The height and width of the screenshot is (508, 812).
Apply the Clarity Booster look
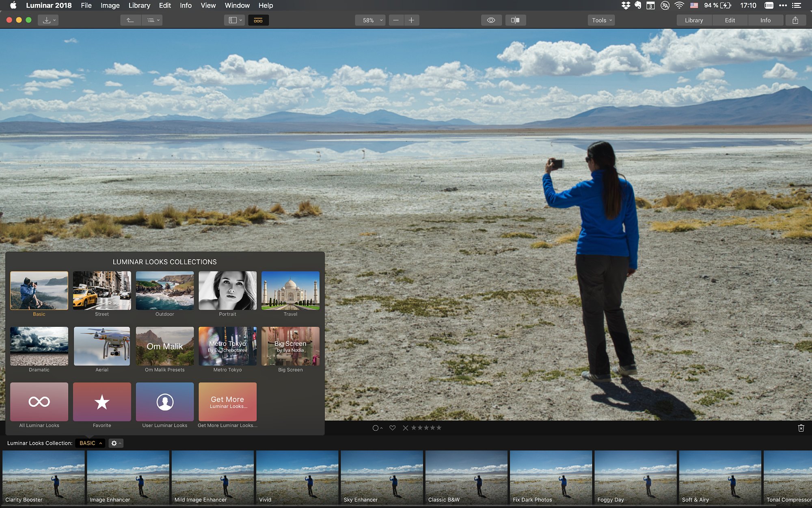(x=43, y=478)
